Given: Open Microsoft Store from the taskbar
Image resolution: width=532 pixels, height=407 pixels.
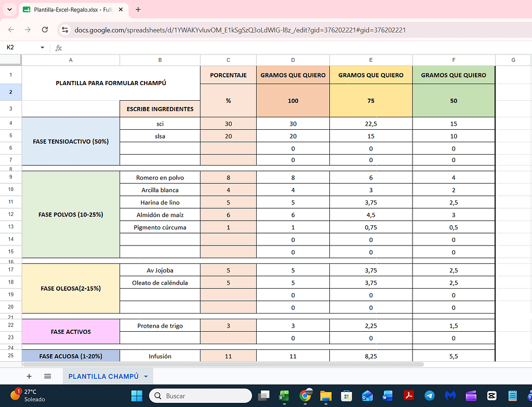Looking at the screenshot, I should tap(346, 396).
